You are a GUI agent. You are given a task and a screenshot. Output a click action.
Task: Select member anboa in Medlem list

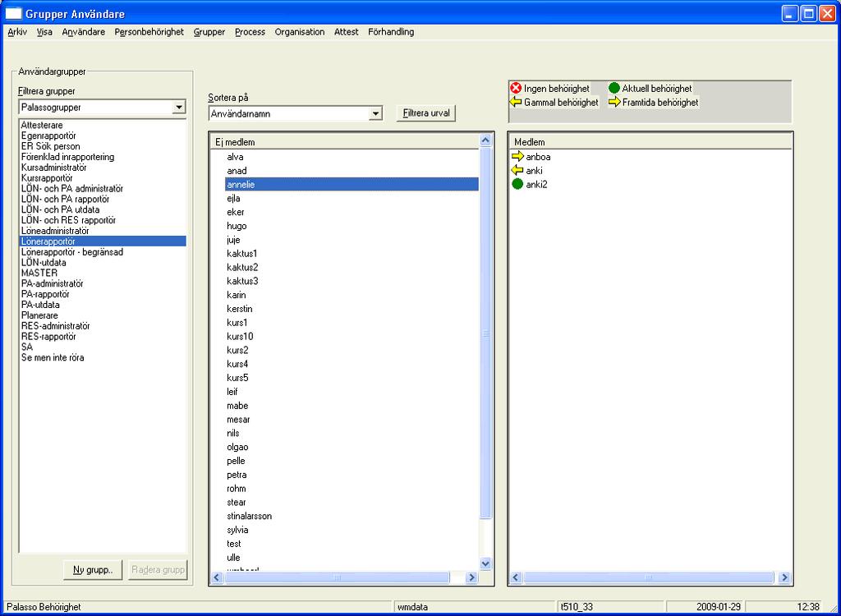pyautogui.click(x=538, y=157)
